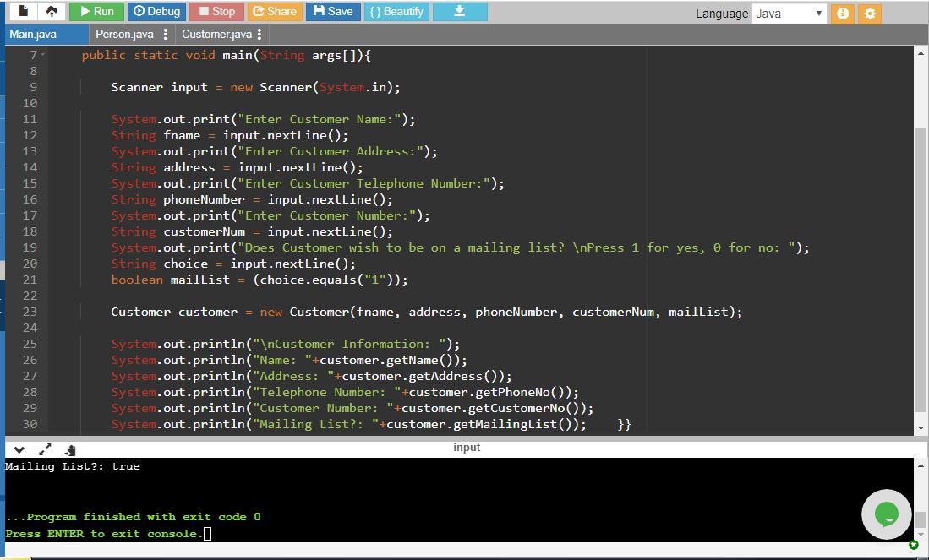Open the Customer.java tab options menu
Viewport: 929px width, 560px height.
pos(260,34)
